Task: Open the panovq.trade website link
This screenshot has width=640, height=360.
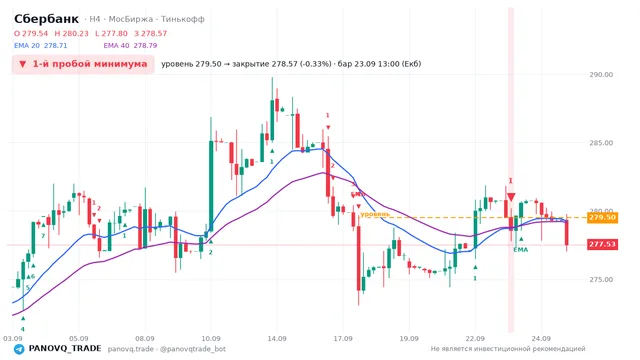Action: coord(131,349)
